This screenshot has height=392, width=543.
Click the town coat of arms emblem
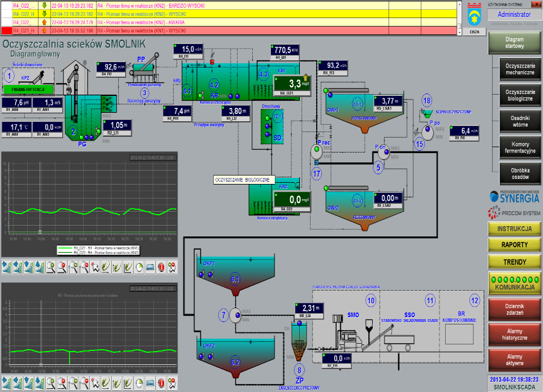click(x=474, y=15)
